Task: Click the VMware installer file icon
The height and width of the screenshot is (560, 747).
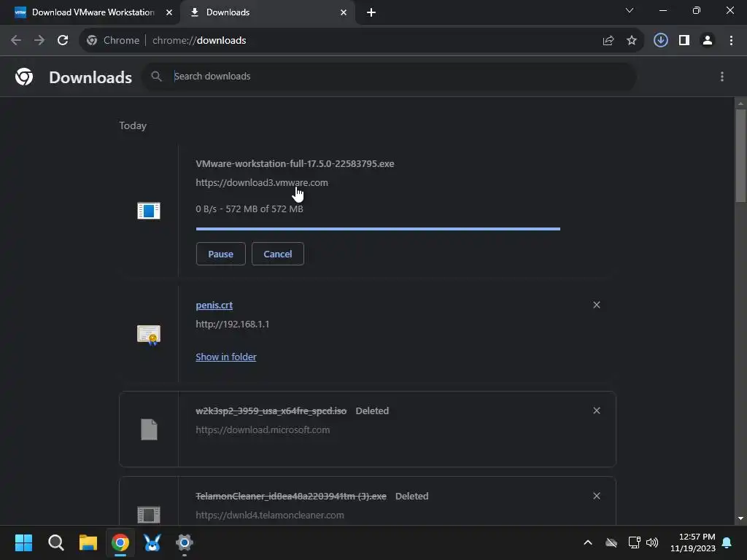Action: tap(149, 211)
